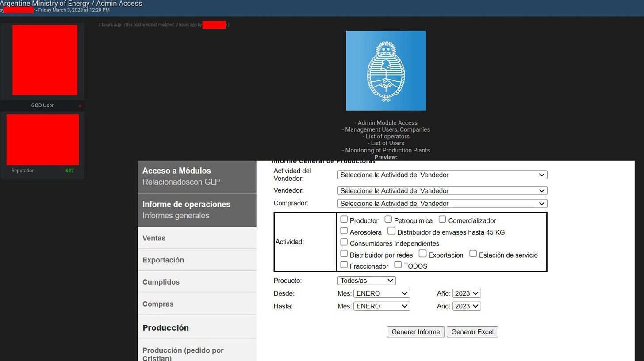The height and width of the screenshot is (361, 644).
Task: Click the 'Reputation:' label
Action: pos(23,171)
